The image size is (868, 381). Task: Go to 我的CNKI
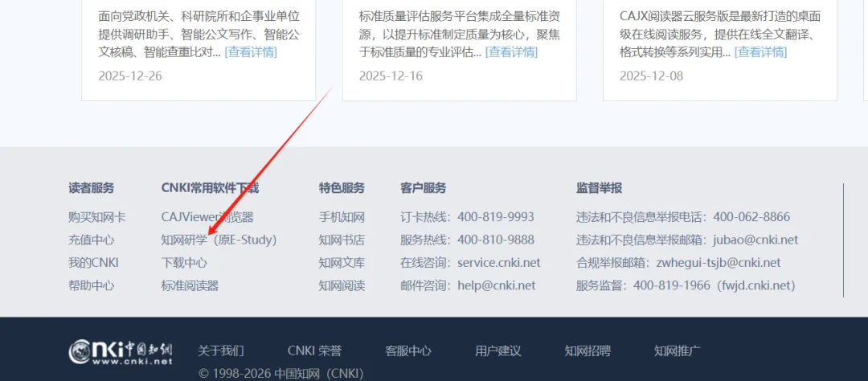pyautogui.click(x=93, y=263)
